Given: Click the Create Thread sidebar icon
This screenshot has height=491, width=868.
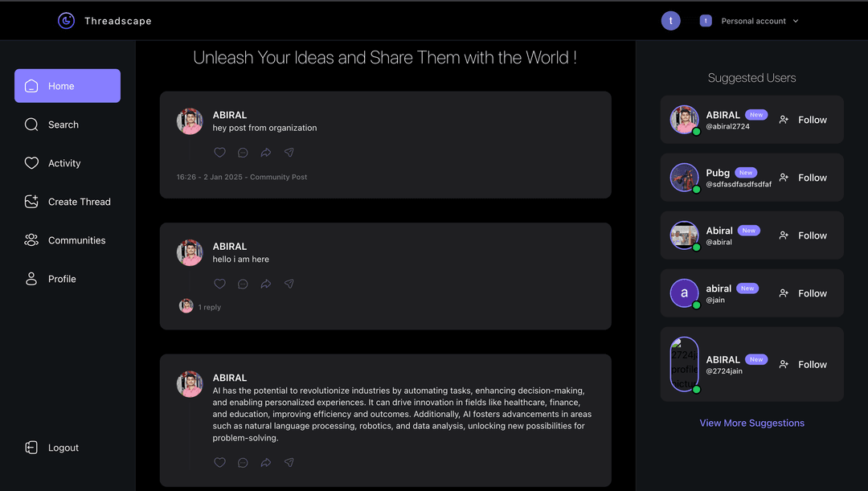Looking at the screenshot, I should point(31,202).
